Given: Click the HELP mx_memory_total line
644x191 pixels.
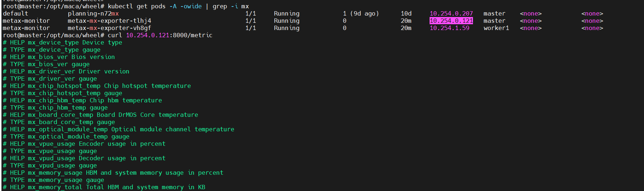Looking at the screenshot, I should coord(104,187).
